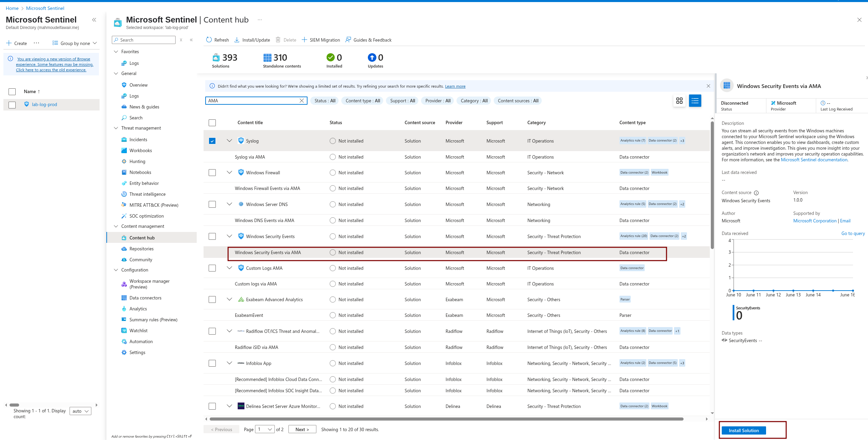The width and height of the screenshot is (868, 440).
Task: Check the Custom Logs AMA checkbox
Action: click(212, 268)
